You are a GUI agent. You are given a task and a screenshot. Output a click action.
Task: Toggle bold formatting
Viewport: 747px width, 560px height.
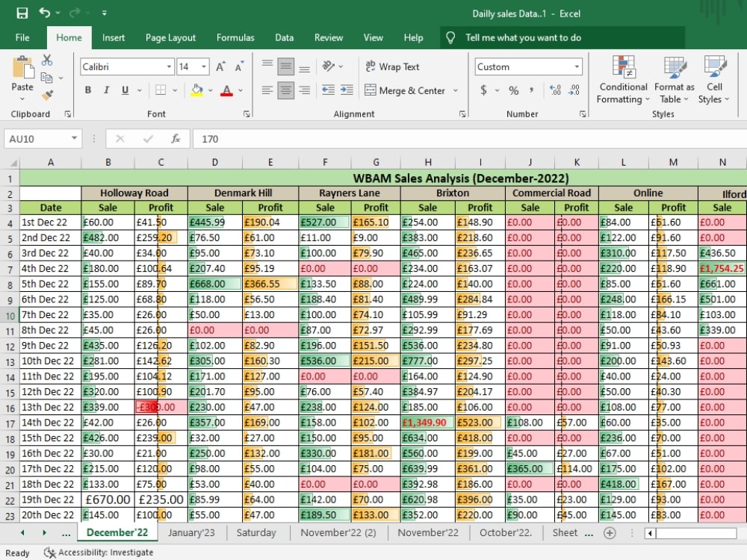click(x=88, y=89)
